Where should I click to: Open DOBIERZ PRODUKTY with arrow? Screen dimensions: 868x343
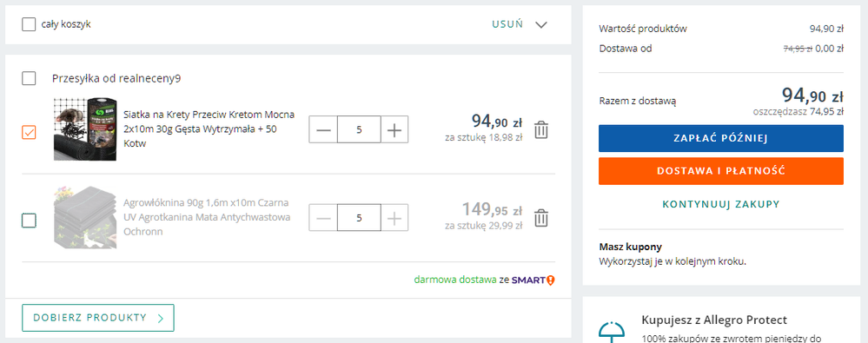pos(98,318)
